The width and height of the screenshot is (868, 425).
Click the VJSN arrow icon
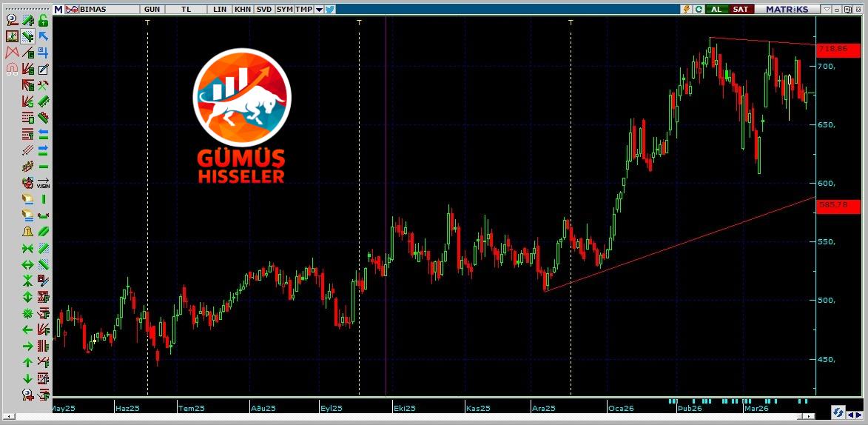pyautogui.click(x=43, y=183)
